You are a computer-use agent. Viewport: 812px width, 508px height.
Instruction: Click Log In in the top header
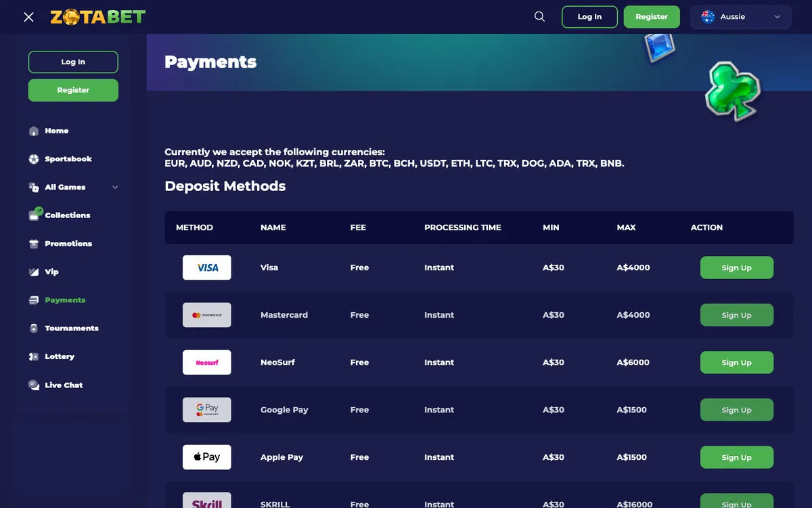coord(589,17)
